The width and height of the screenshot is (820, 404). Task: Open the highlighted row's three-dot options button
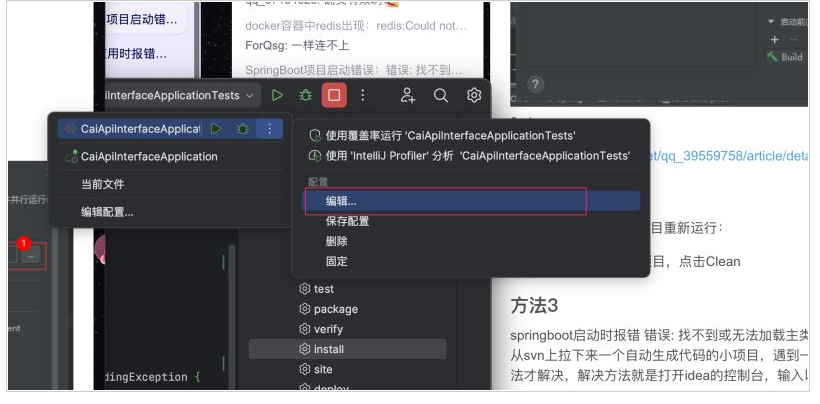point(269,129)
